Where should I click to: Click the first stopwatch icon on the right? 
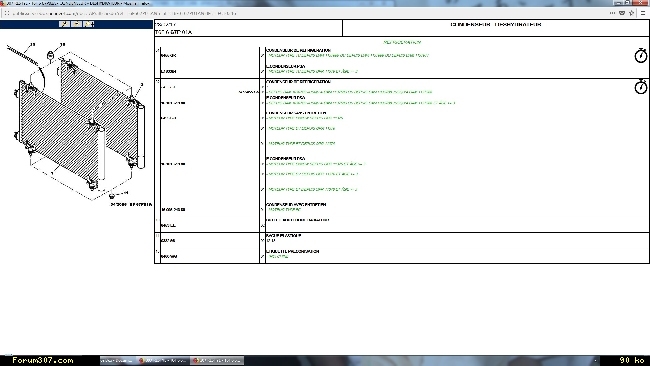point(640,56)
